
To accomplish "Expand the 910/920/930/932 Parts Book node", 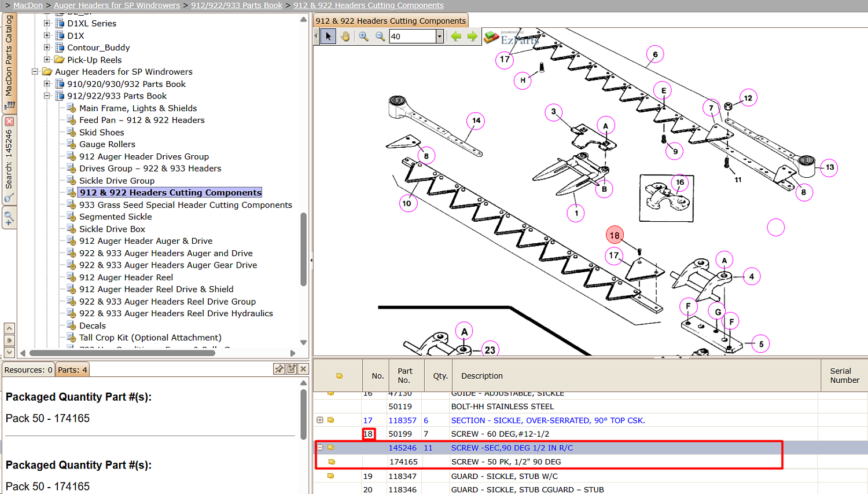I will (x=47, y=84).
